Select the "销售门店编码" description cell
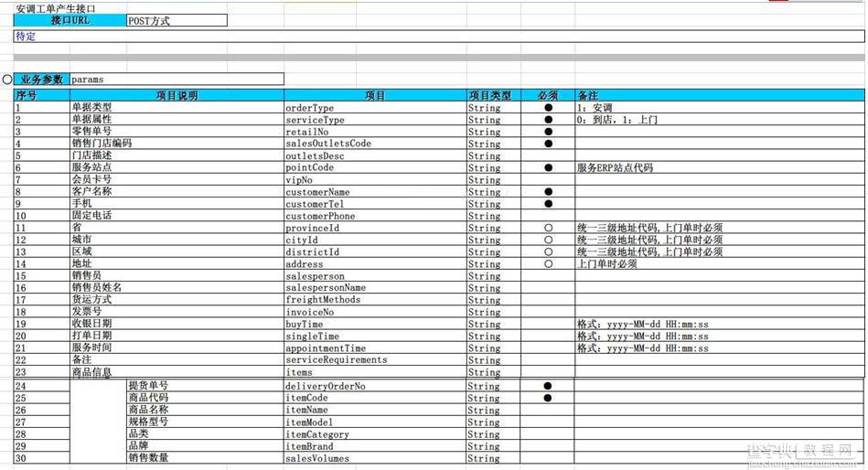The image size is (868, 470). [177, 144]
